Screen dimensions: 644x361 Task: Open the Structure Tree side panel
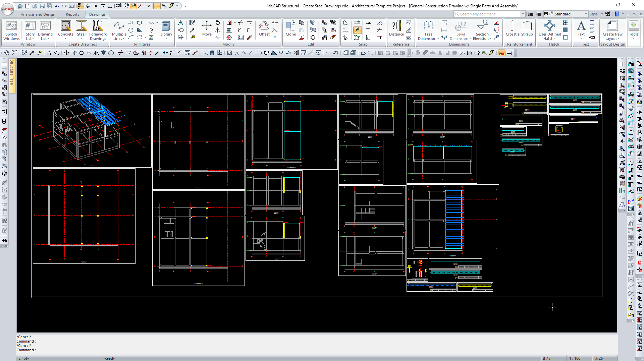click(x=12, y=76)
